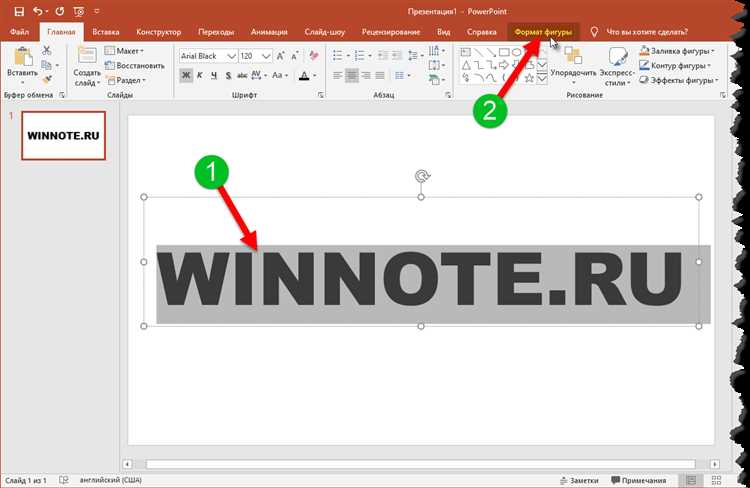Click the font color A swatch
750x488 pixels.
coord(304,76)
